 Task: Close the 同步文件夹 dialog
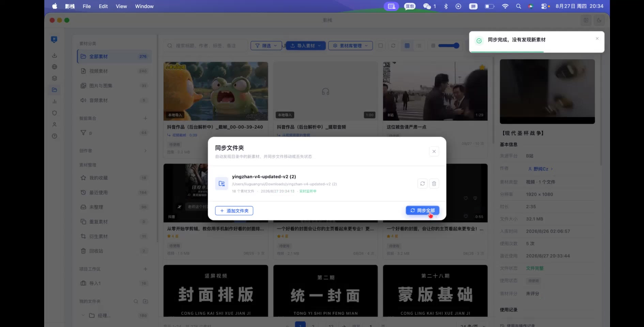point(434,151)
